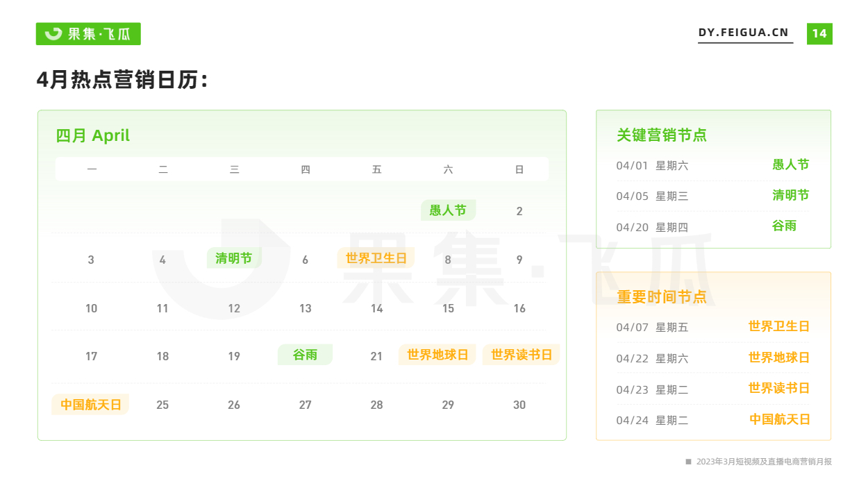Screen dimensions: 868x488
Task: Click the 关键营销节点 panel heading
Action: [x=662, y=135]
